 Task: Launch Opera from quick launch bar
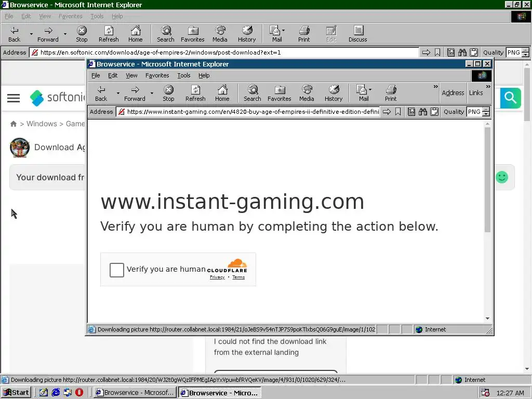(79, 393)
